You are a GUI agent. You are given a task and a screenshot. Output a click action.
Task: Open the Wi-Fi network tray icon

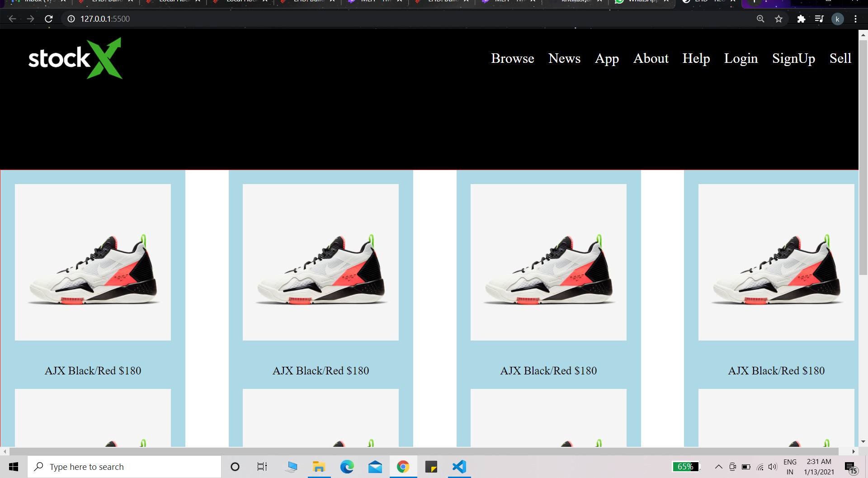coord(760,467)
